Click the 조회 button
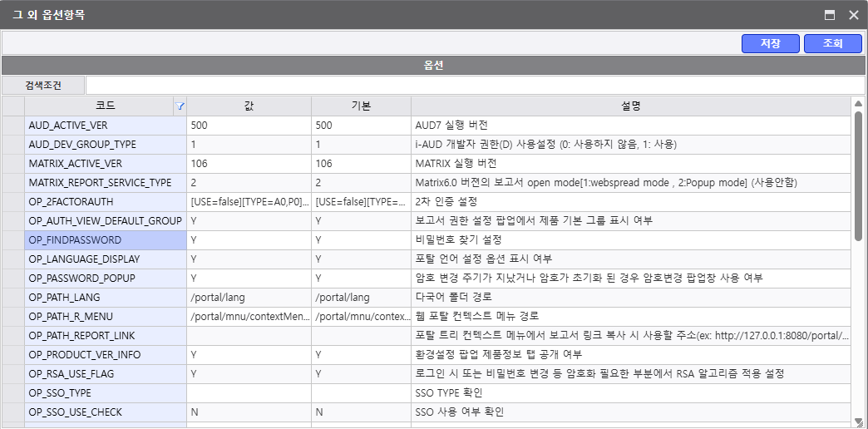 pyautogui.click(x=833, y=44)
